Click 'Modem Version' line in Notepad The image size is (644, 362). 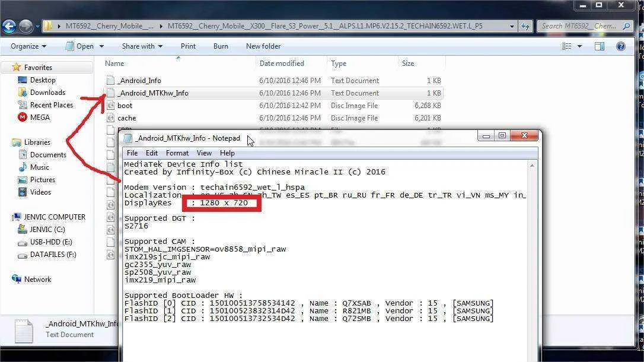(x=215, y=188)
